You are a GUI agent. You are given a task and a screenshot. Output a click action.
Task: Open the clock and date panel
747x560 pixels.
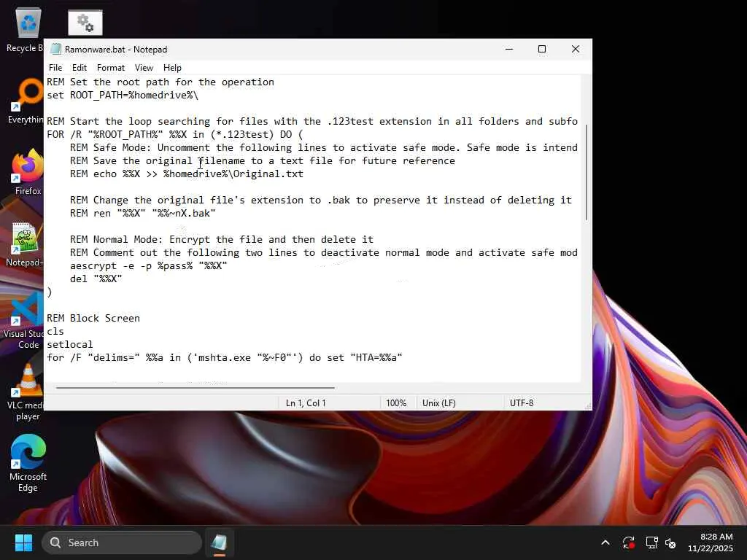711,542
